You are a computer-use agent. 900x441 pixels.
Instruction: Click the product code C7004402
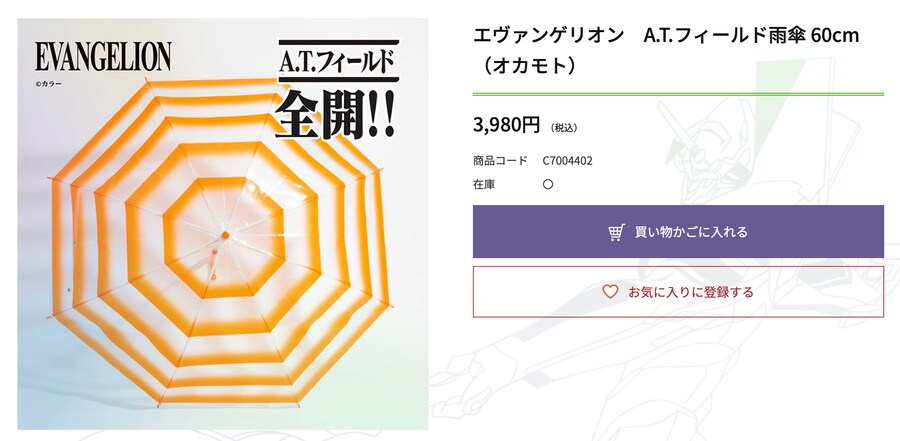(574, 160)
